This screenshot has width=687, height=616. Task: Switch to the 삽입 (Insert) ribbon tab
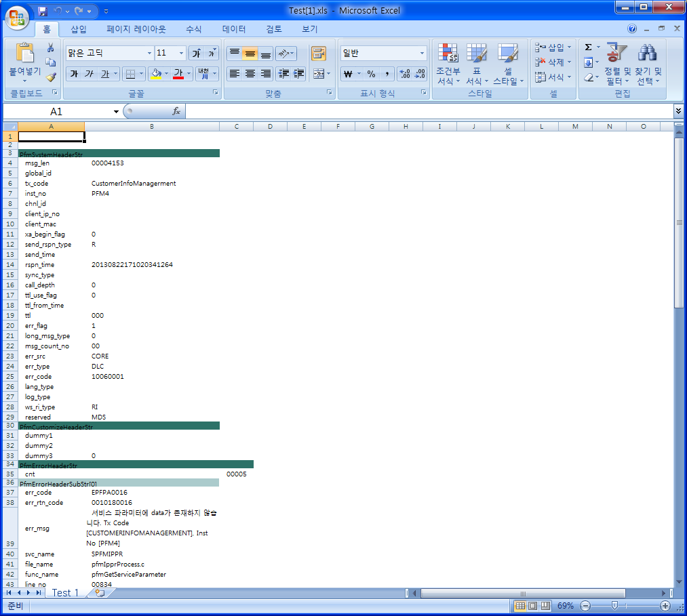coord(79,29)
